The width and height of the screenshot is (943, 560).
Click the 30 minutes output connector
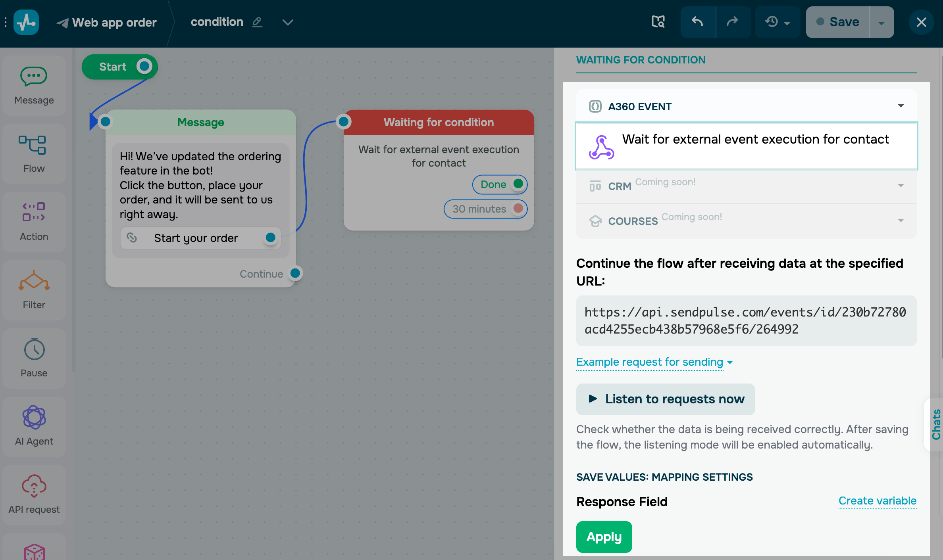pyautogui.click(x=518, y=209)
